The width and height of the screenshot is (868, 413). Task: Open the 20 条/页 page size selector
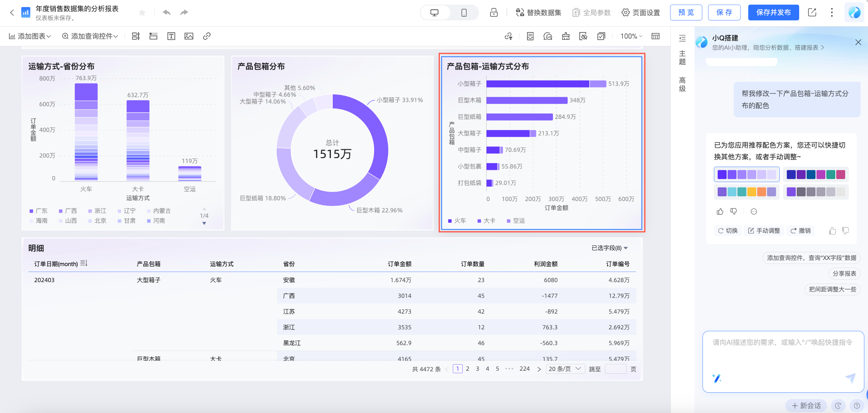(565, 369)
